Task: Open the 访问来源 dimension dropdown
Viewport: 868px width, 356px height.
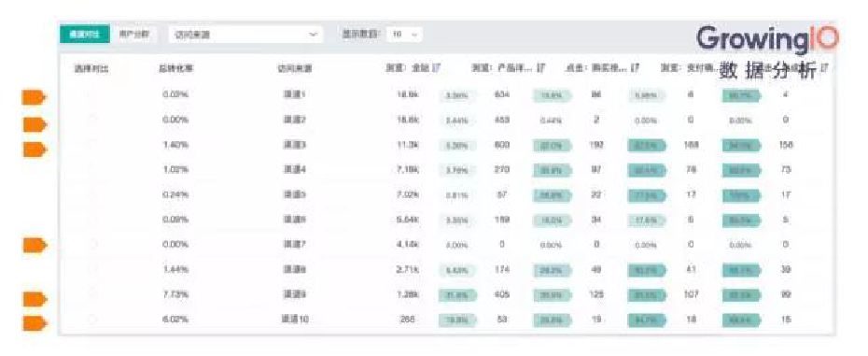Action: [245, 35]
